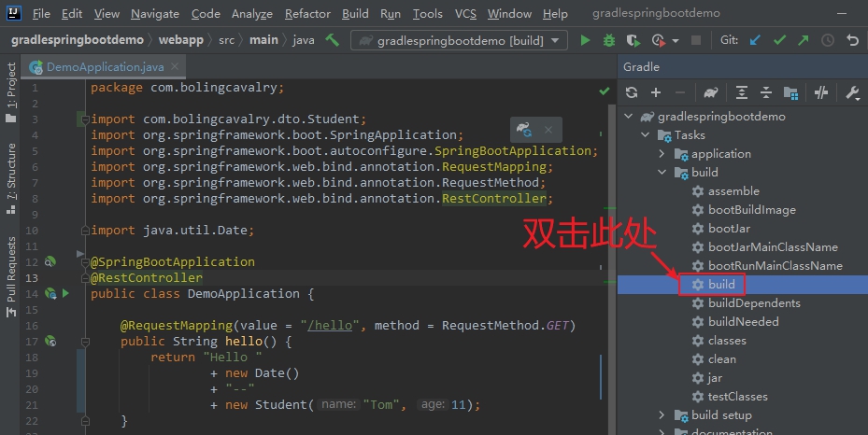Image resolution: width=868 pixels, height=435 pixels.
Task: Click Git Update Project blue arrow
Action: (755, 40)
